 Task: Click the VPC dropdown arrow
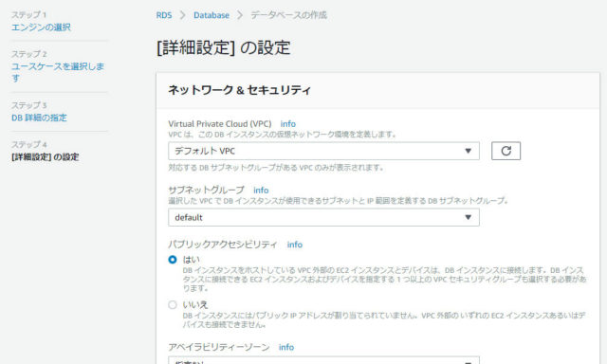[x=468, y=151]
